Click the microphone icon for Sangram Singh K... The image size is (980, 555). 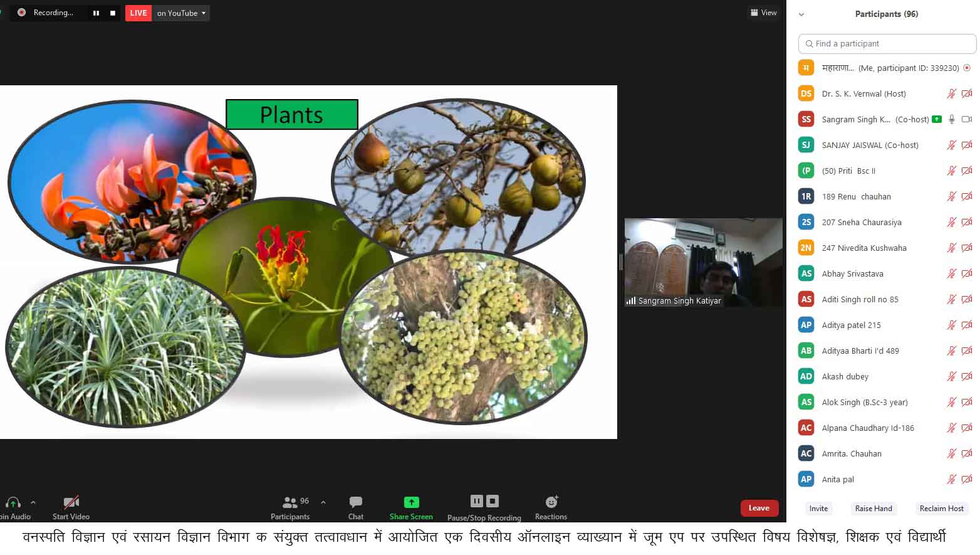(x=951, y=119)
